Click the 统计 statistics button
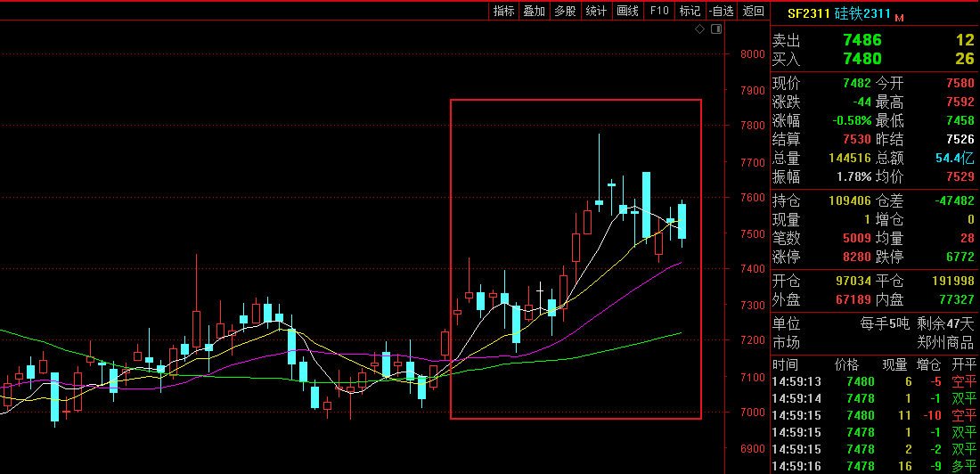980x474 pixels. [596, 11]
